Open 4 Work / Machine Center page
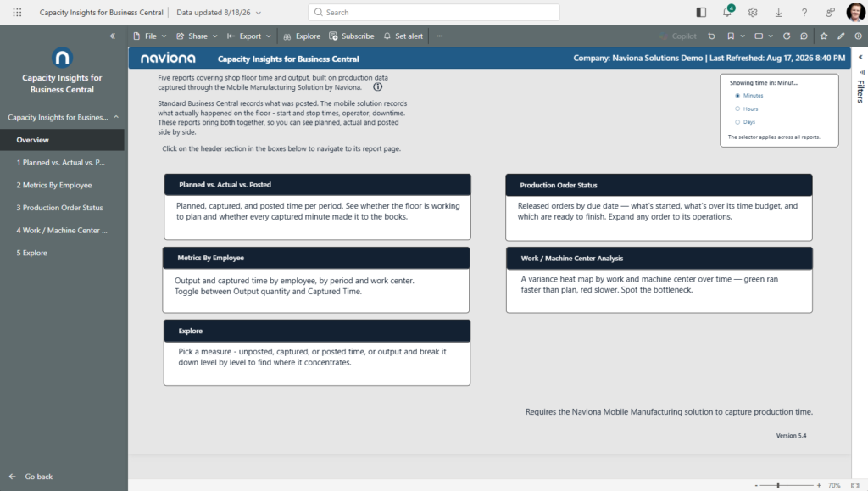This screenshot has height=491, width=868. (62, 231)
